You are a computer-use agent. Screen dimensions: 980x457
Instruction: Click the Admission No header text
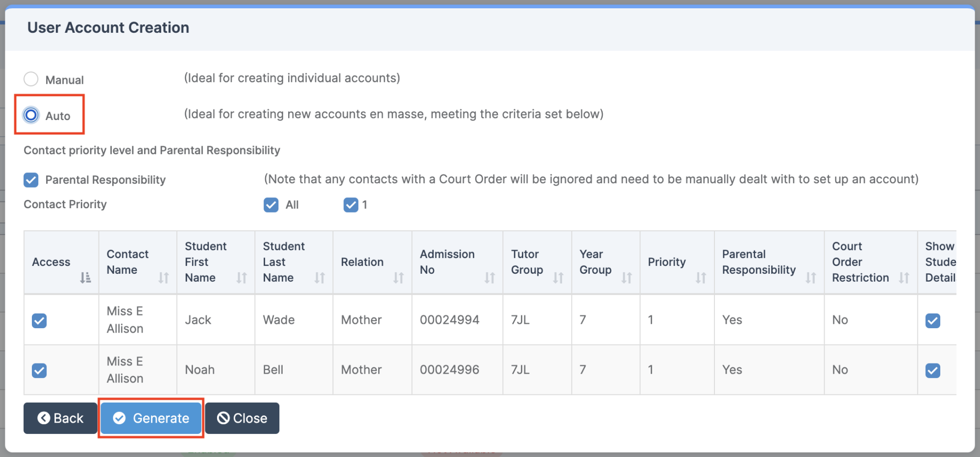447,262
